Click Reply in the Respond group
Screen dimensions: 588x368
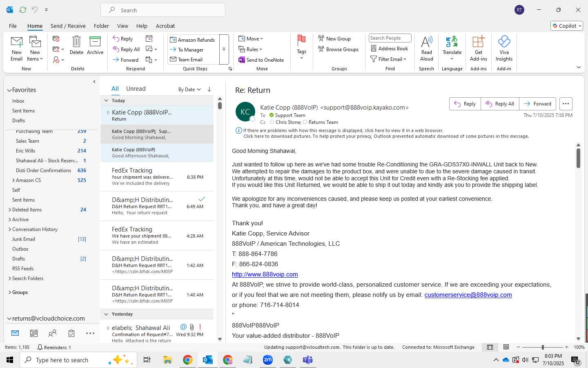click(x=123, y=39)
